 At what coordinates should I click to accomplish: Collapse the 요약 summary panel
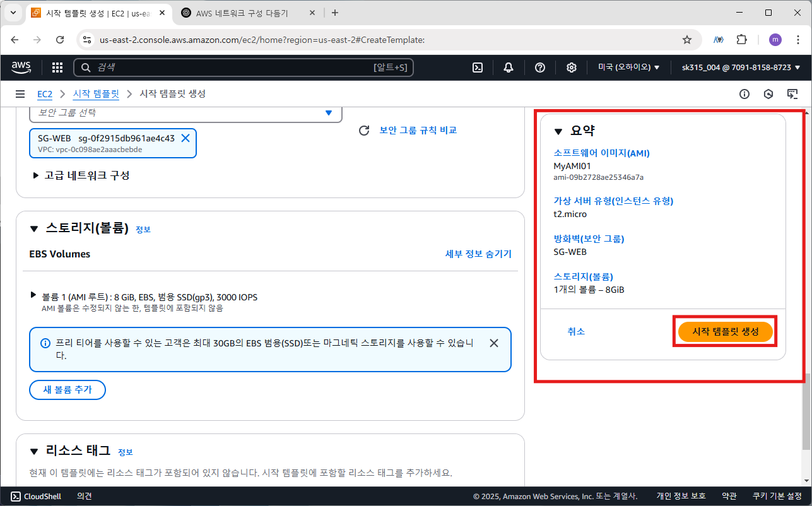tap(558, 131)
